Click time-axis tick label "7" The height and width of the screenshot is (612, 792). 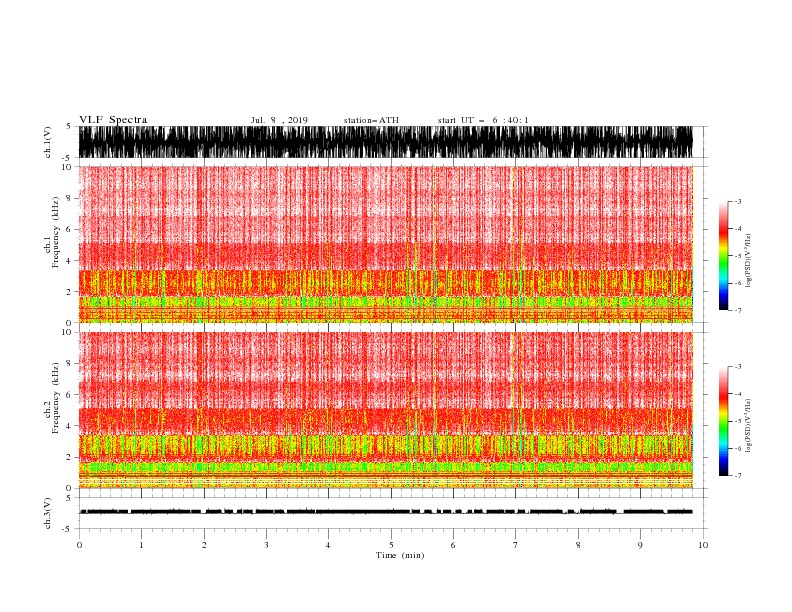pos(515,545)
